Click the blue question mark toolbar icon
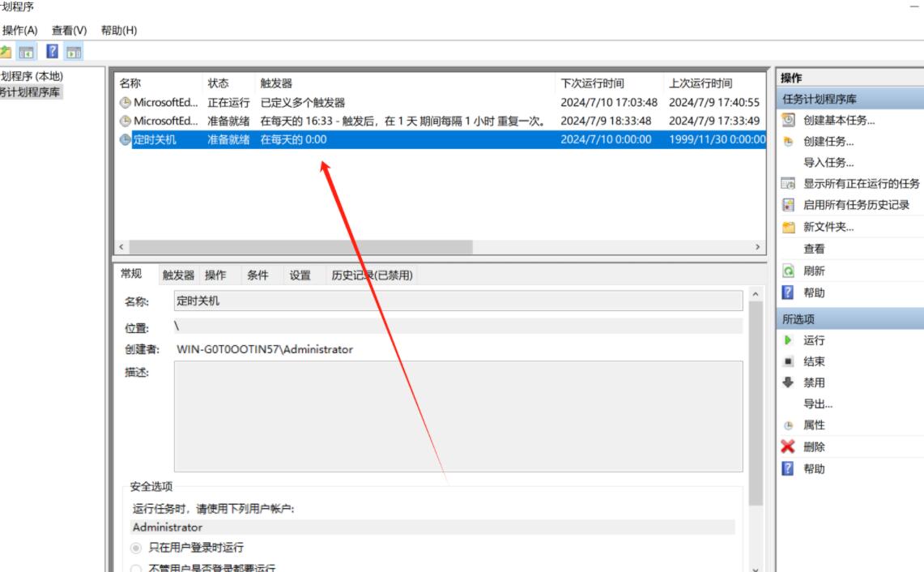The image size is (924, 572). [52, 52]
